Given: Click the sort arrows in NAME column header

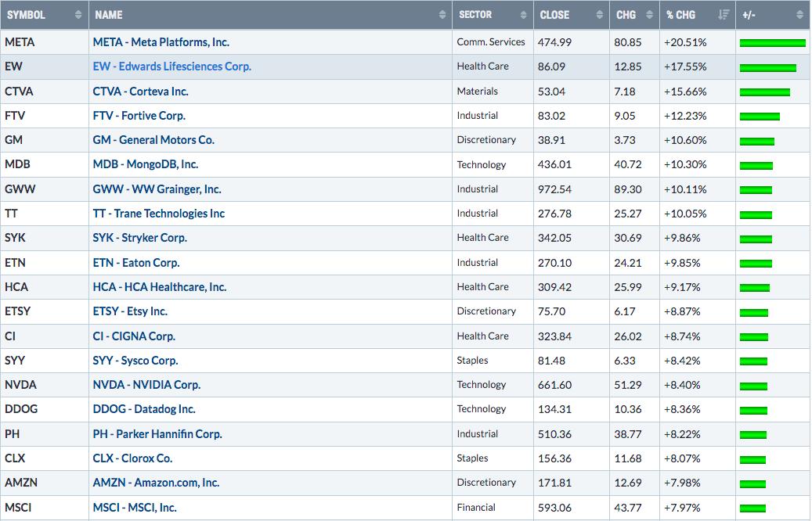Looking at the screenshot, I should click(x=443, y=15).
